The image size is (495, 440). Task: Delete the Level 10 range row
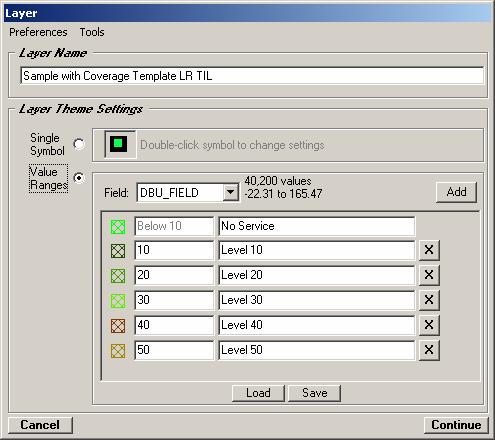tap(429, 250)
